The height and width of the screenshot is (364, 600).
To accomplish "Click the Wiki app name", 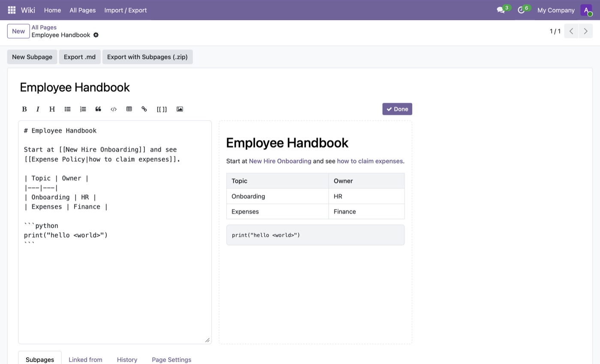I will pos(28,10).
